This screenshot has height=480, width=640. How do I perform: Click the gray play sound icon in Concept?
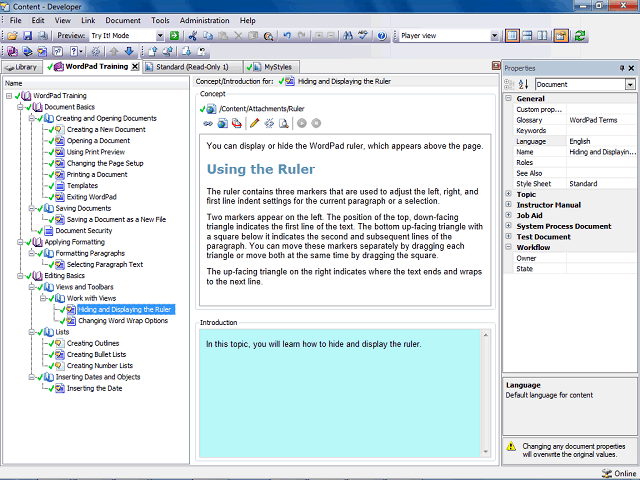click(302, 123)
